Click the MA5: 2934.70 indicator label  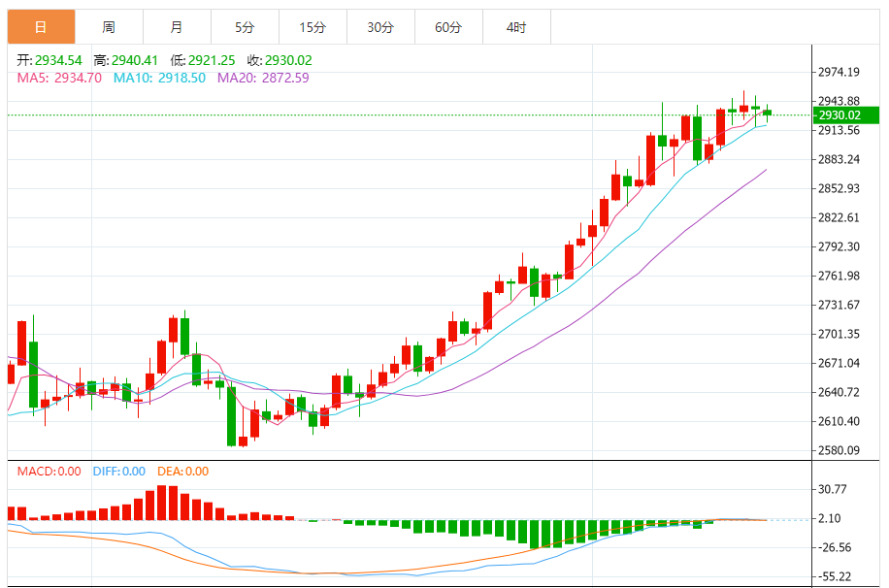coord(59,78)
